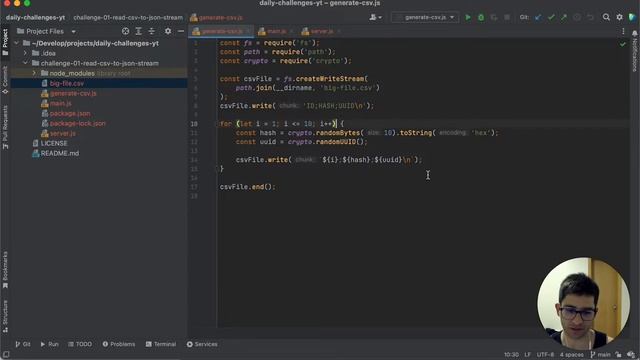Open Git branch main widget in status bar
This screenshot has width=640, height=360.
(x=600, y=354)
